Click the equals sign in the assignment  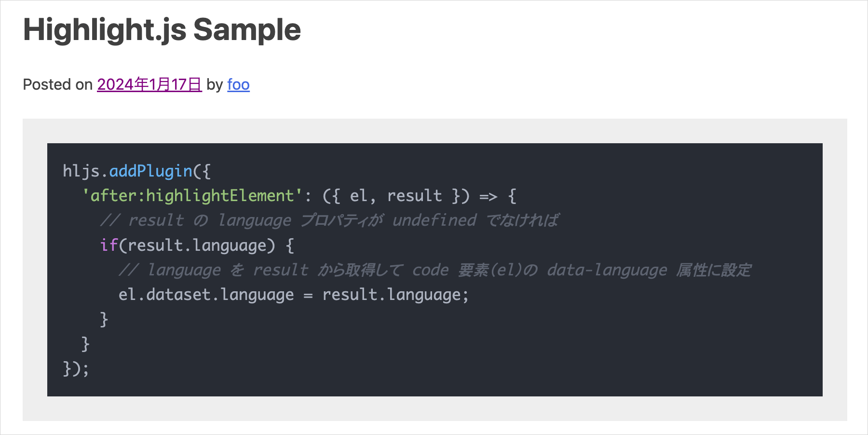pos(308,295)
